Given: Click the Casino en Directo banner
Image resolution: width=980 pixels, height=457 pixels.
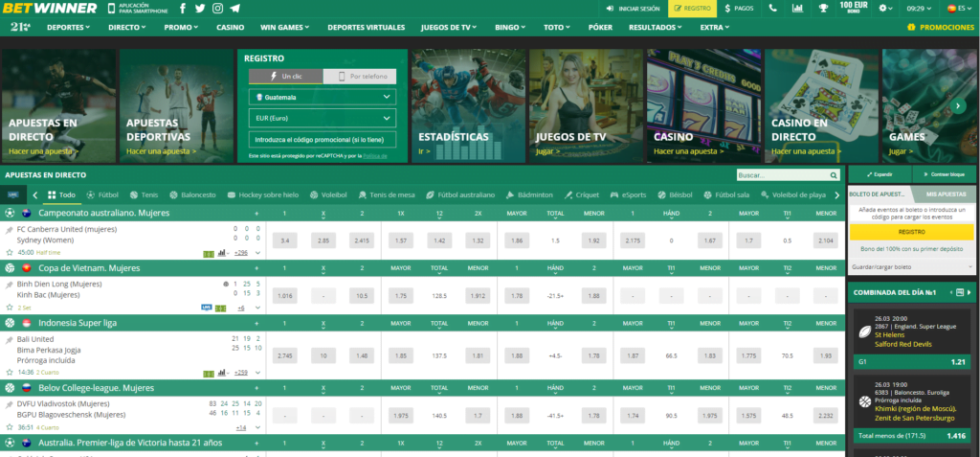Looking at the screenshot, I should click(824, 105).
